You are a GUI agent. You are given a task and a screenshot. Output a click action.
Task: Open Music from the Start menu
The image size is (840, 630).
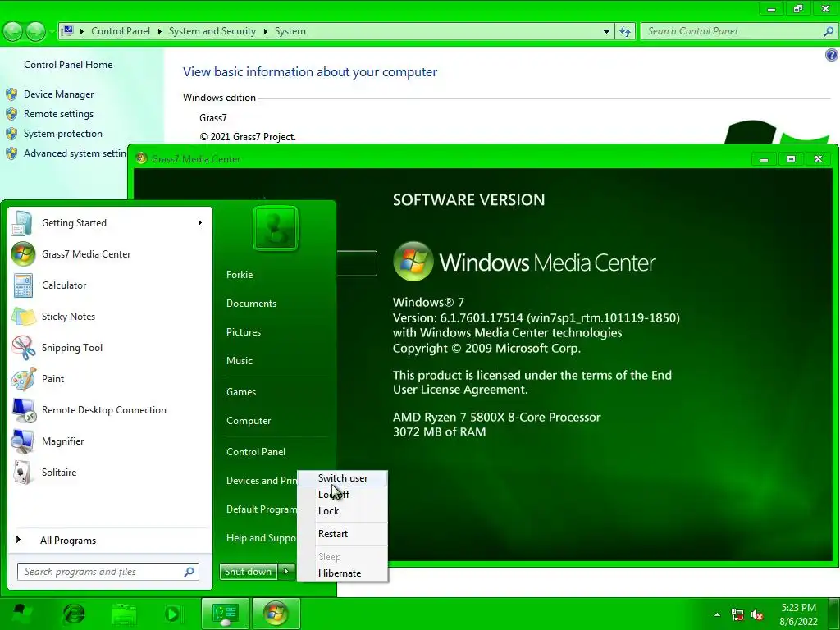click(239, 361)
